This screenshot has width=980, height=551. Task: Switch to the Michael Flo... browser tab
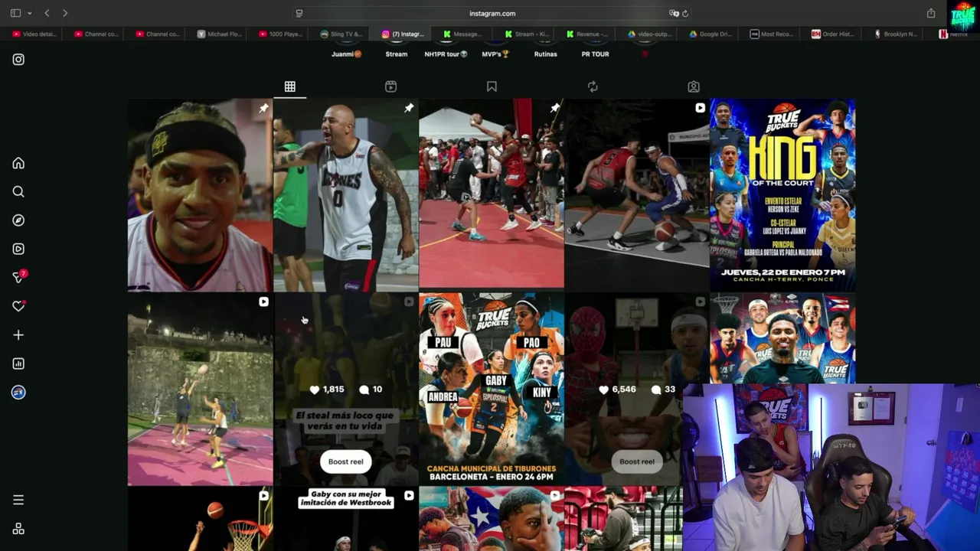218,34
